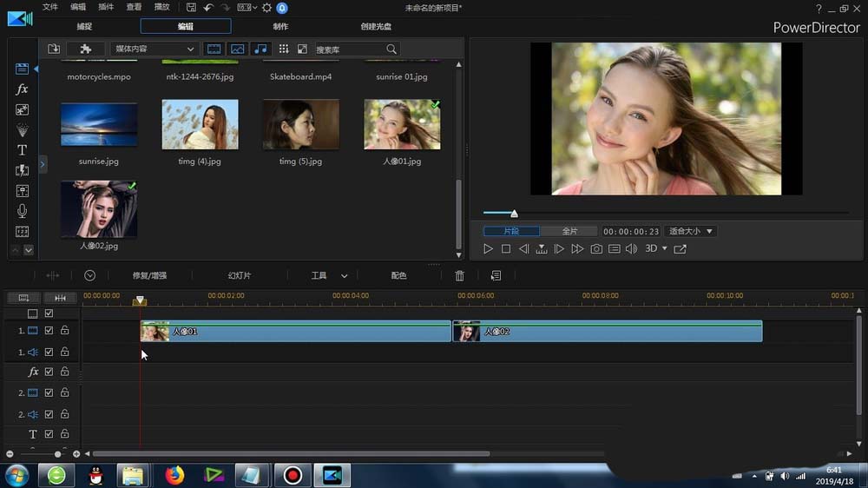Open the Title room (T) in sidebar

click(23, 150)
